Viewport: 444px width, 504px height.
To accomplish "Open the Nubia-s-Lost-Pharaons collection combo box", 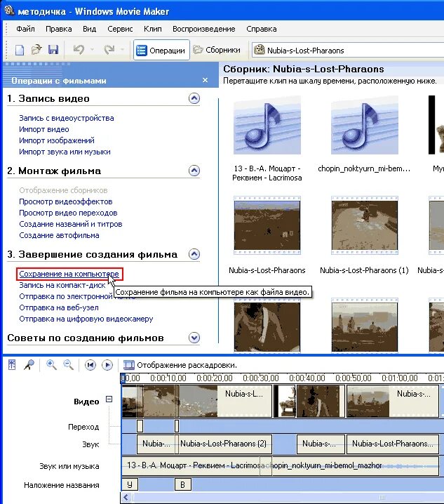I will coord(348,51).
